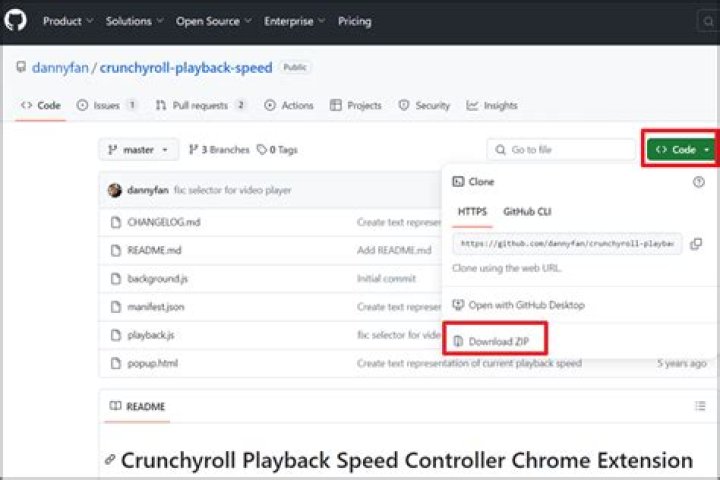Open the manifest.json file
This screenshot has height=480, width=720.
[156, 307]
